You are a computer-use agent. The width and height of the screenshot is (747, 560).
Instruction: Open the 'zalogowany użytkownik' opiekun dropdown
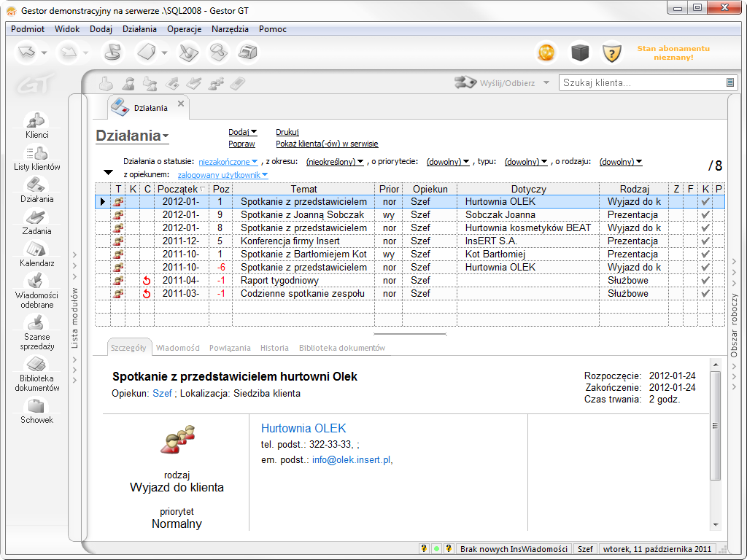click(x=222, y=175)
